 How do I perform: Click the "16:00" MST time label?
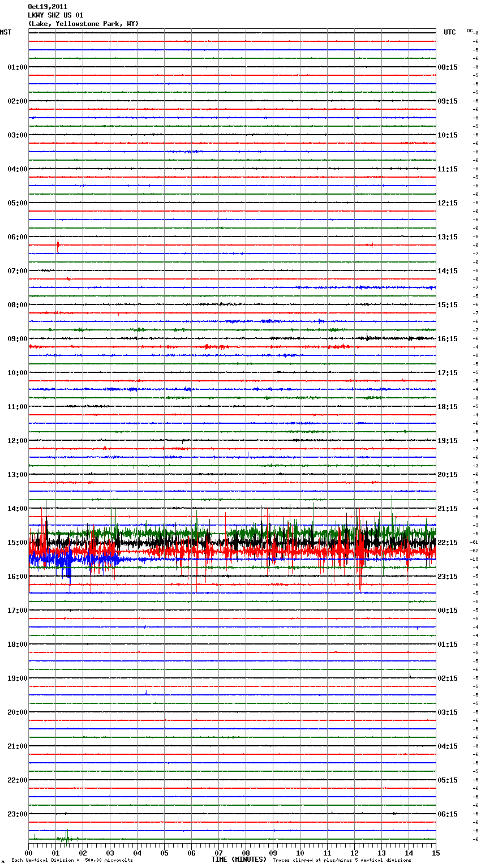click(x=18, y=577)
